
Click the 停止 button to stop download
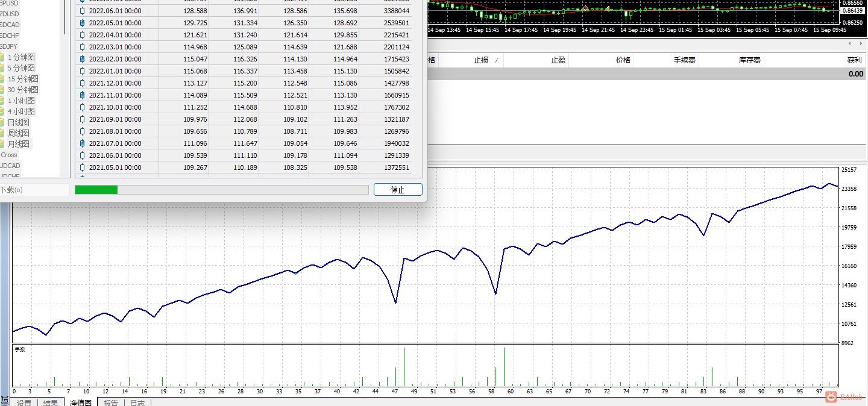tap(398, 190)
